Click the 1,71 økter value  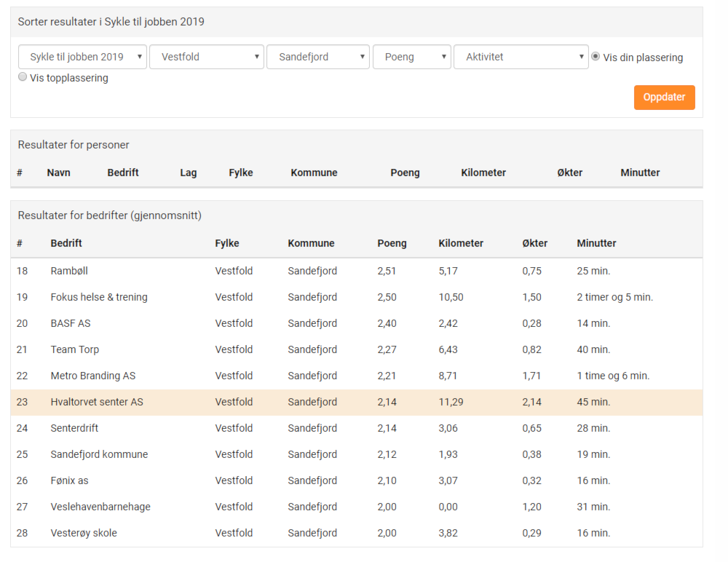[x=531, y=376]
